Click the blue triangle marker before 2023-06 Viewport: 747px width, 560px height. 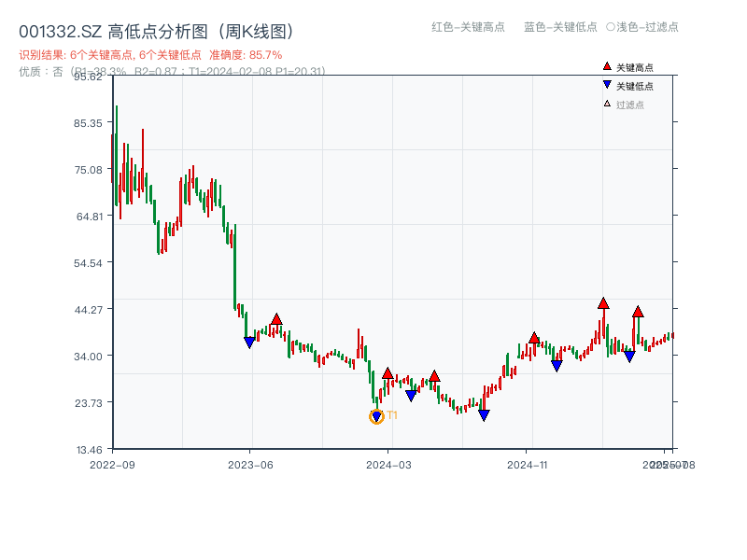[x=247, y=341]
